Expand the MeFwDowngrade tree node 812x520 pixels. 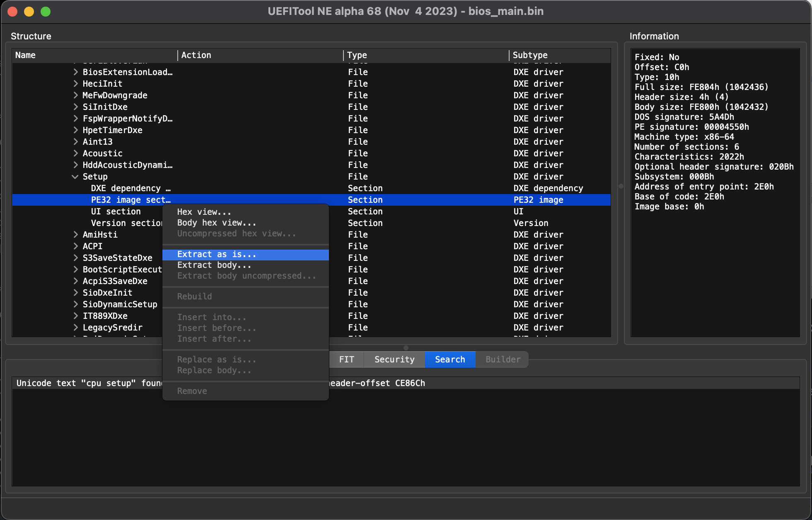click(x=75, y=95)
